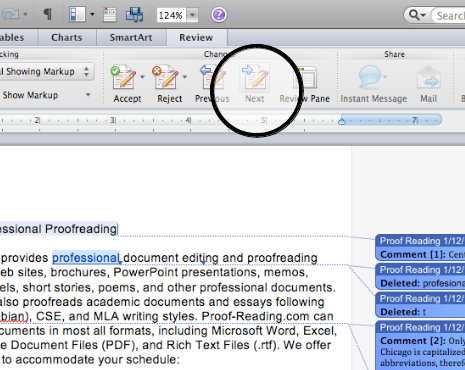The width and height of the screenshot is (465, 370).
Task: Click the words 'PowerPoint presentations'
Action: point(186,272)
